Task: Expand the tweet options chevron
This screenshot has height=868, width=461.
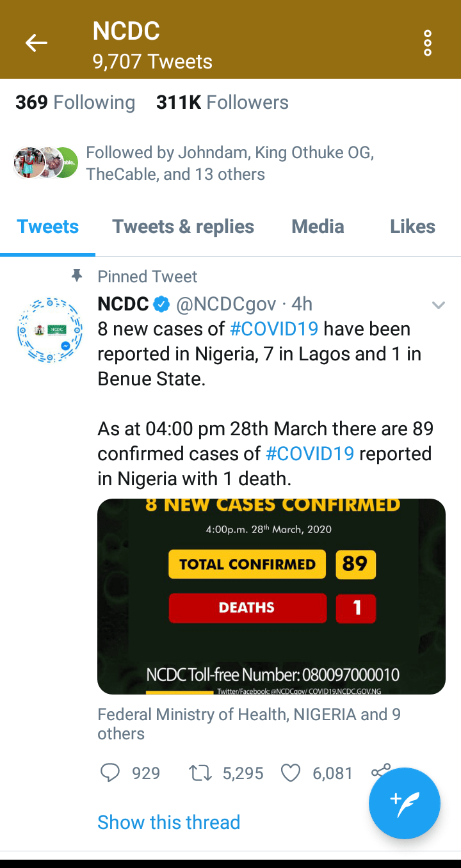Action: click(x=439, y=305)
